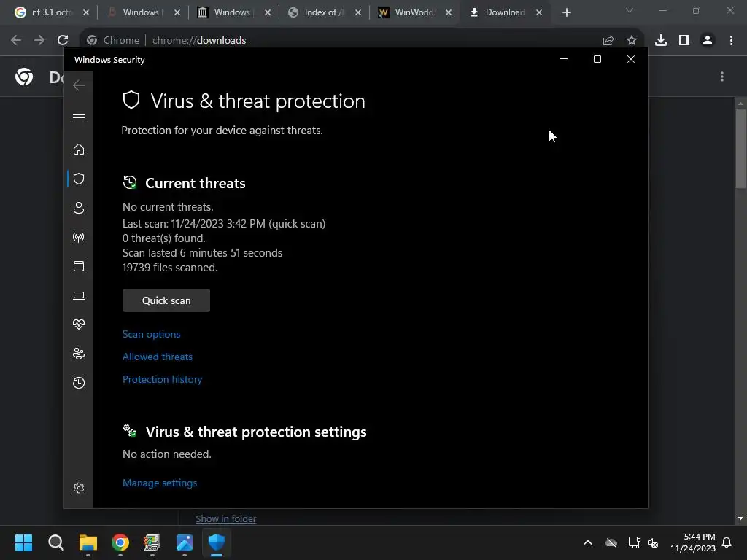Toggle Chrome side panel
The width and height of the screenshot is (747, 560).
point(684,40)
